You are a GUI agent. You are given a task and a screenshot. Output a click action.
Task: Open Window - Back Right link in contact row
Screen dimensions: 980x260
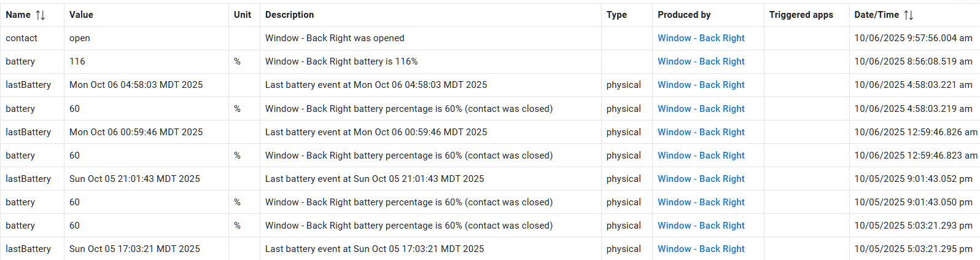click(x=701, y=38)
